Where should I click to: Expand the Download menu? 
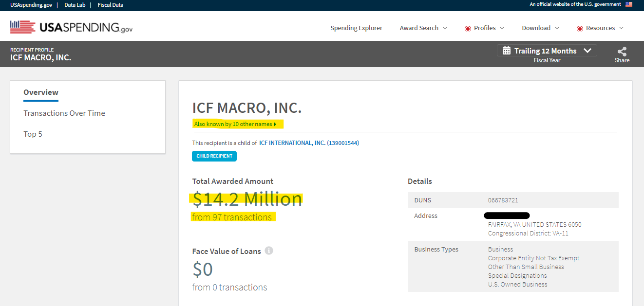541,28
